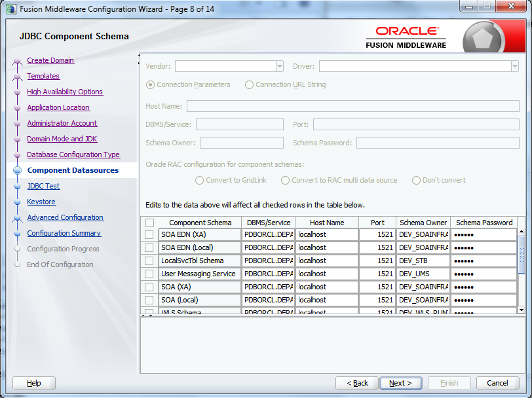Image resolution: width=532 pixels, height=398 pixels.
Task: Click the Schema Owner column header
Action: 423,223
